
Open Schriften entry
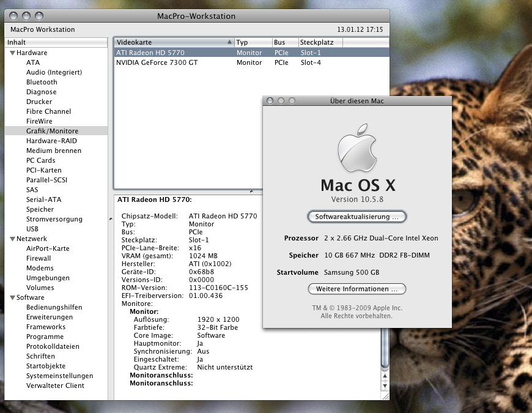tap(40, 356)
